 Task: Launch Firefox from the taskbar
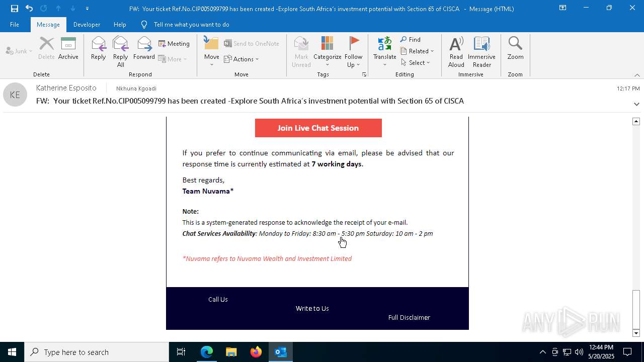(x=256, y=352)
